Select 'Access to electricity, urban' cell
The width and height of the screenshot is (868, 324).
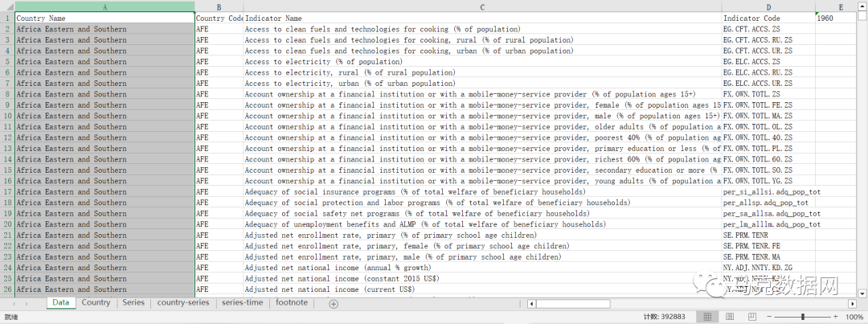point(482,83)
